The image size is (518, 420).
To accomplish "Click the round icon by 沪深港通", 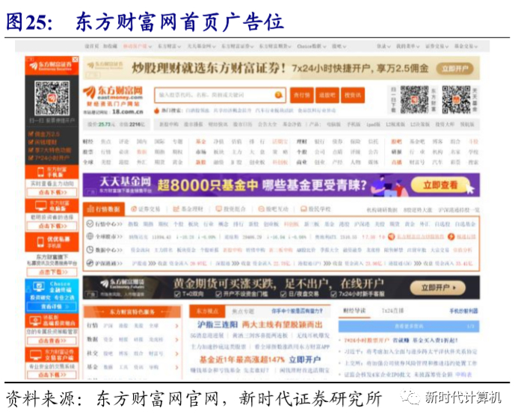I will pos(90,263).
